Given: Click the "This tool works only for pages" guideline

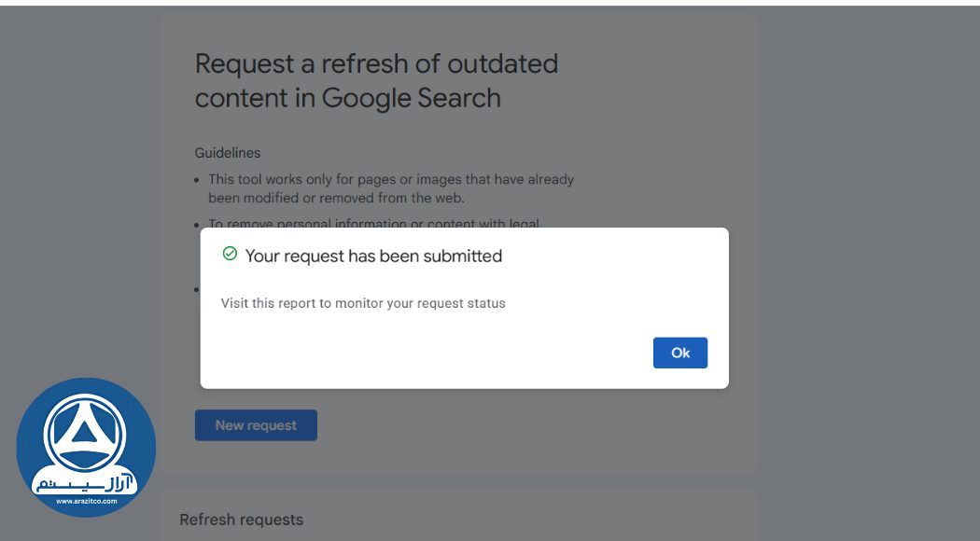Looking at the screenshot, I should pos(391,179).
